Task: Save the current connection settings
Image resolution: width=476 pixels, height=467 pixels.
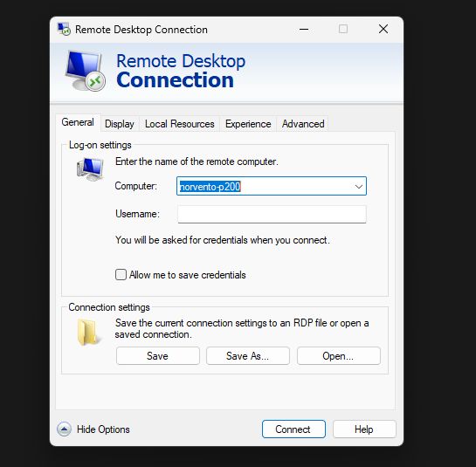Action: tap(157, 355)
